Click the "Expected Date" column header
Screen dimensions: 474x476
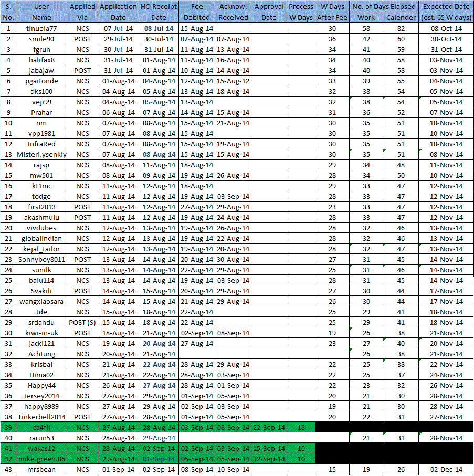coord(446,12)
